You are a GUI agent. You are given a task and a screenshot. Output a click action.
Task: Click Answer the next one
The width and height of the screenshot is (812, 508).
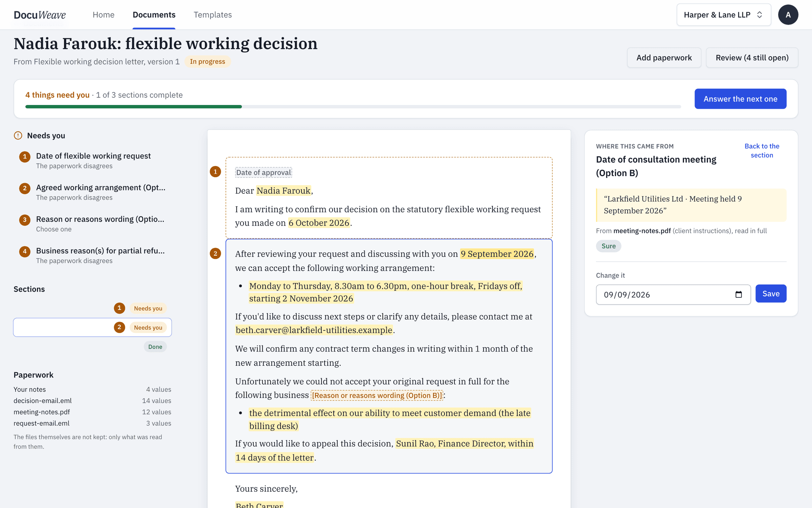click(x=740, y=99)
